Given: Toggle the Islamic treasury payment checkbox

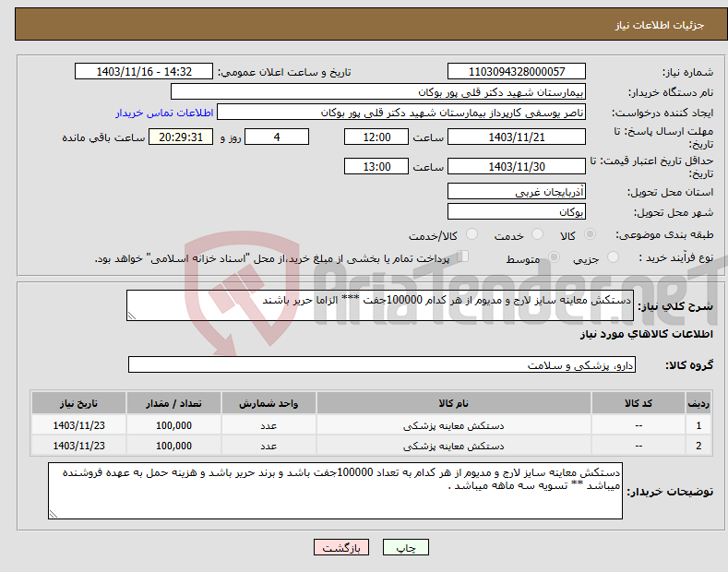Looking at the screenshot, I should click(463, 256).
